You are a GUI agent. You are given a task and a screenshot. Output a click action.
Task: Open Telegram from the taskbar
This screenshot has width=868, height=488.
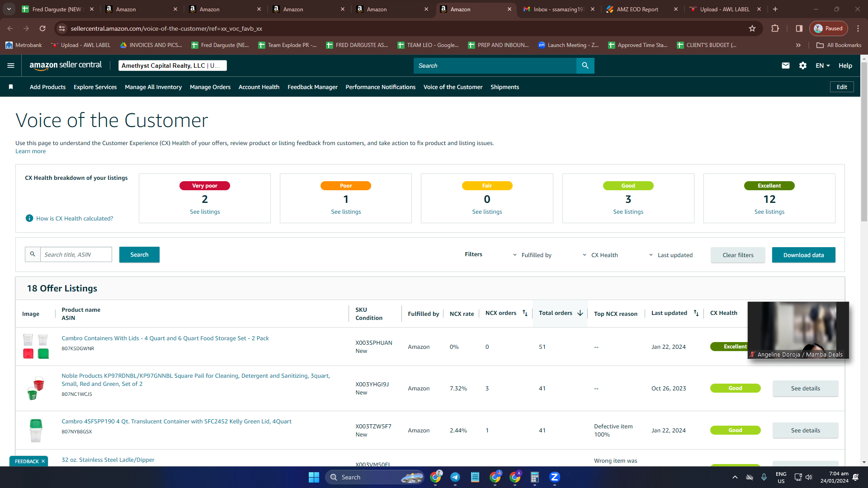coord(455,477)
